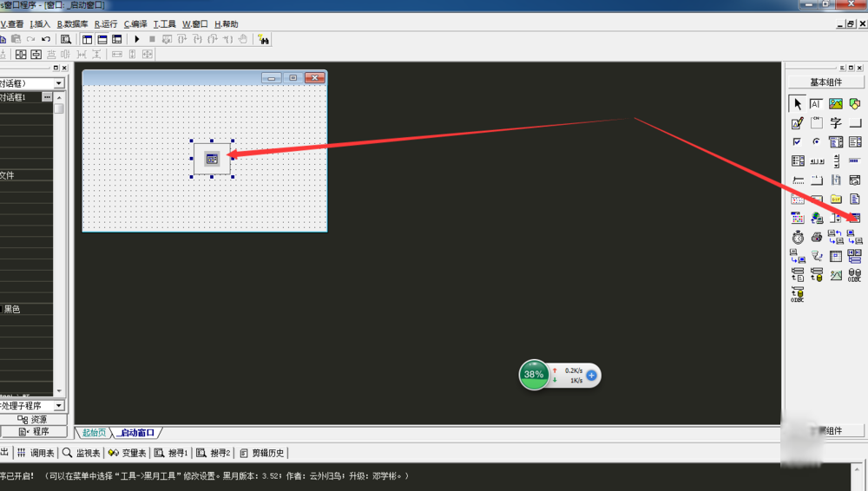Click the binoculars help search icon
Viewport: 868px width, 491px height.
pos(264,39)
